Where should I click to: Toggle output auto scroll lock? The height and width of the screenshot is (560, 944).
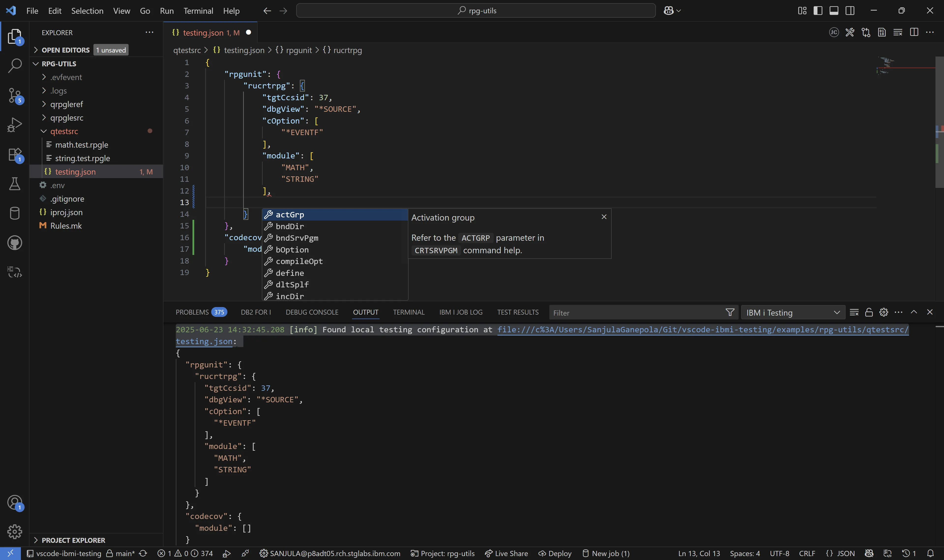click(869, 312)
